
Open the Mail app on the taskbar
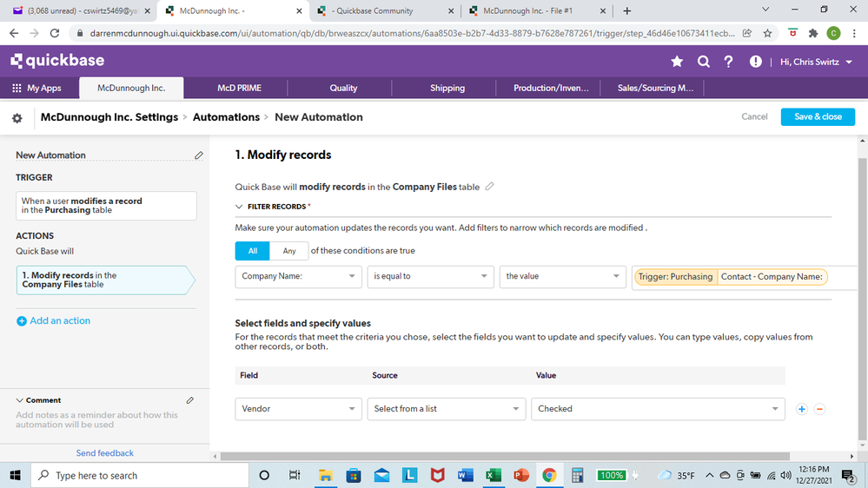point(381,475)
